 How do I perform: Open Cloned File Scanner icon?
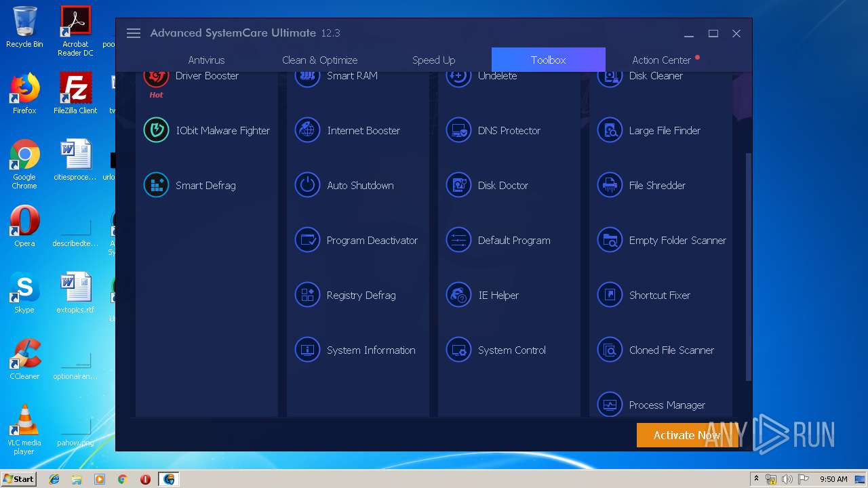[x=610, y=350]
